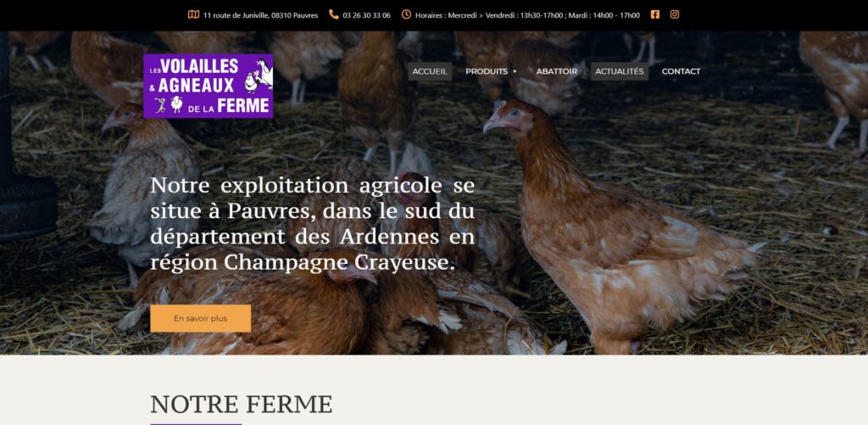Click the En savoir plus button
868x425 pixels.
tap(200, 319)
